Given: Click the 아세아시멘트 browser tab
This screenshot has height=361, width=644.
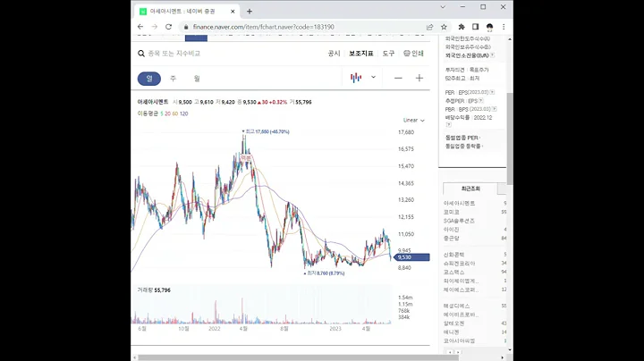Looking at the screenshot, I should pos(187,12).
